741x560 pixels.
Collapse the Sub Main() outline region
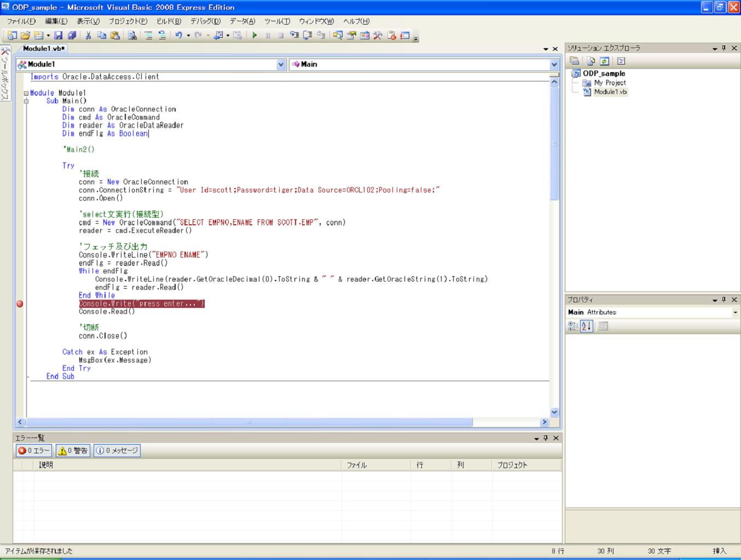coord(26,101)
